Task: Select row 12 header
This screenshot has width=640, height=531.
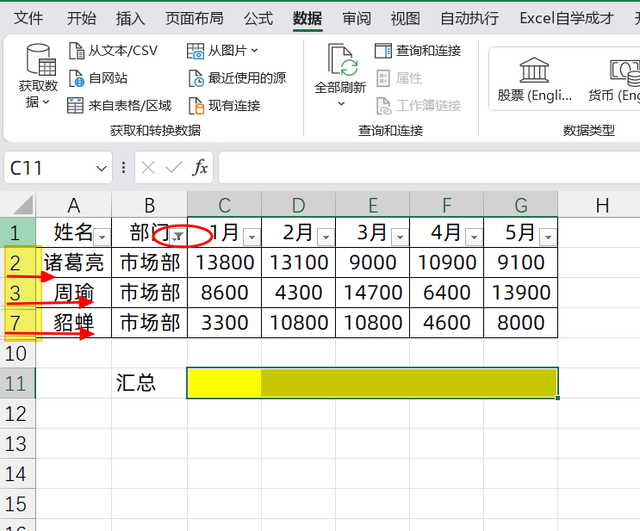Action: point(17,413)
